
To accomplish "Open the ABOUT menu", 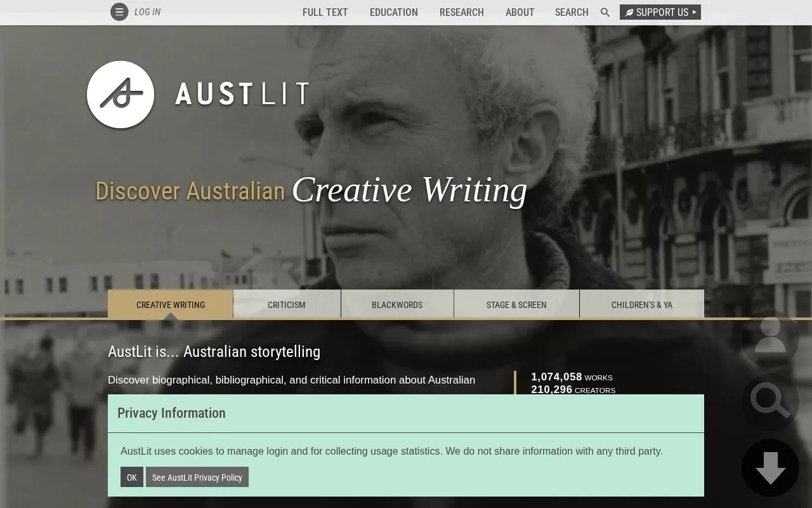I will (520, 12).
